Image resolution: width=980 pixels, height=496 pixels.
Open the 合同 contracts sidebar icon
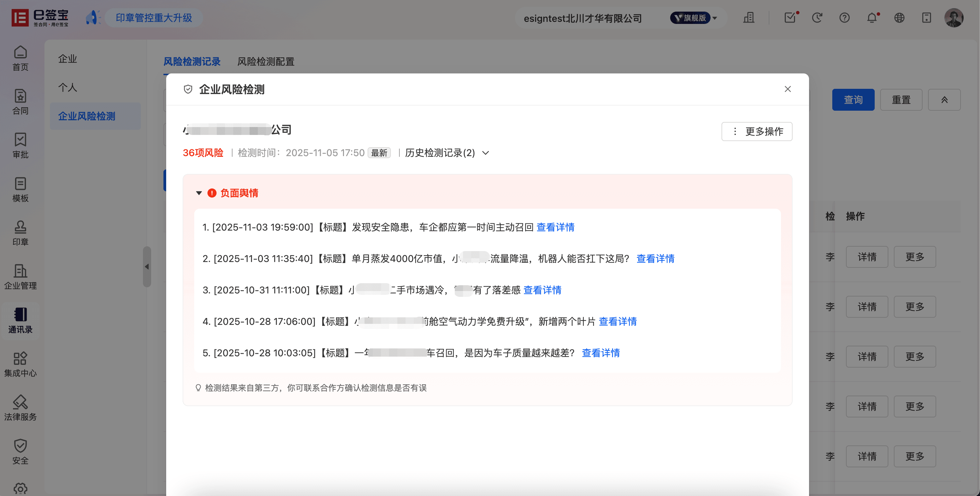pos(20,101)
